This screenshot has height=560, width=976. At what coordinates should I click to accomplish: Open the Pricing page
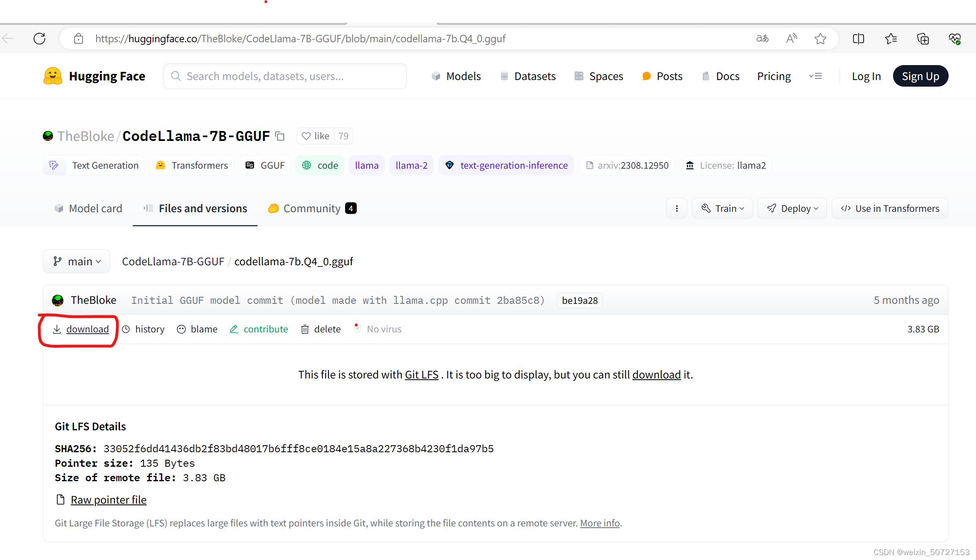pos(774,76)
